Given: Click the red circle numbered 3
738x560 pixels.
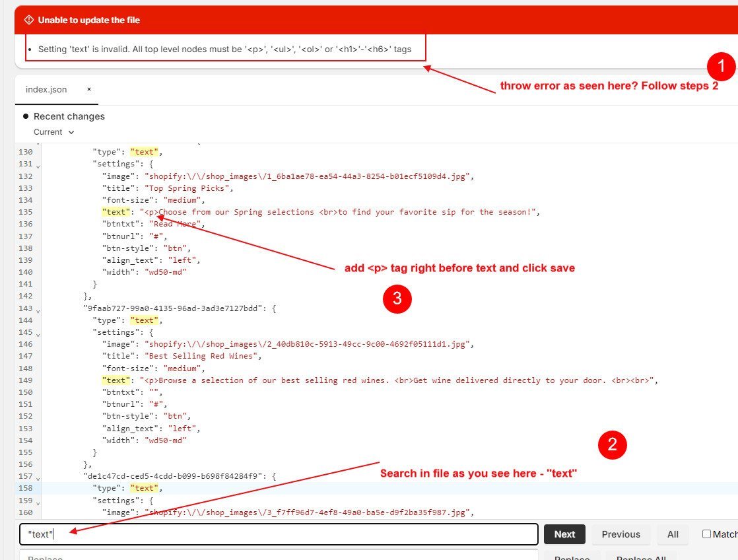Looking at the screenshot, I should tap(397, 299).
